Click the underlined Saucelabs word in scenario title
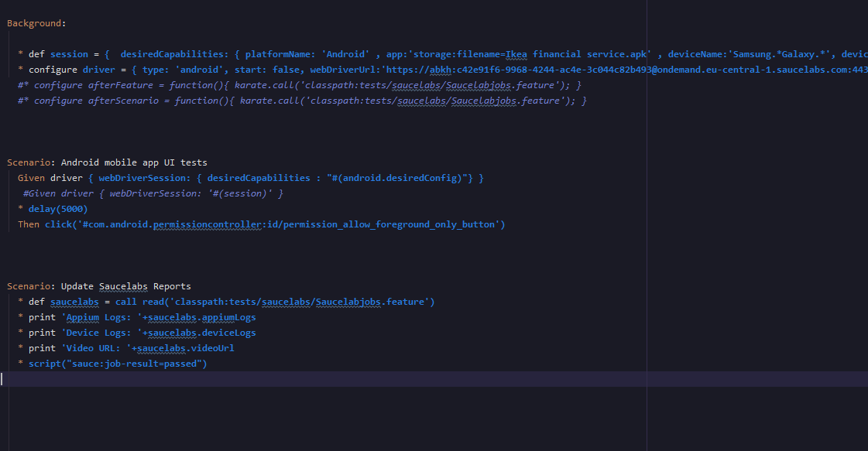This screenshot has width=868, height=451. click(x=123, y=285)
